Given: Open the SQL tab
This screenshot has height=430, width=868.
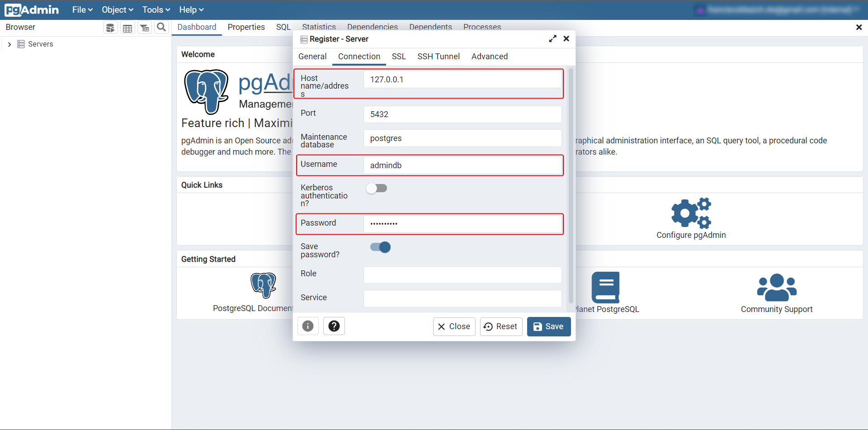Looking at the screenshot, I should pos(283,27).
